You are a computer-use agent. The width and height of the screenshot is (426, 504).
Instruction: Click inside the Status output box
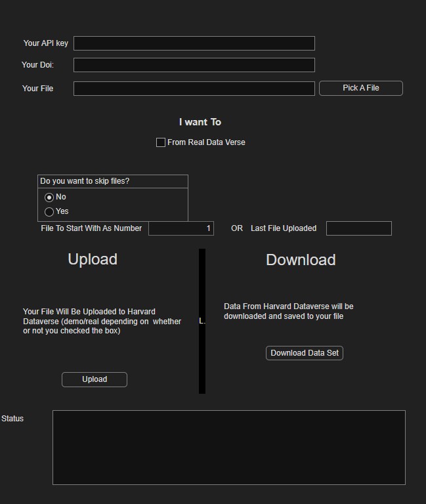228,448
